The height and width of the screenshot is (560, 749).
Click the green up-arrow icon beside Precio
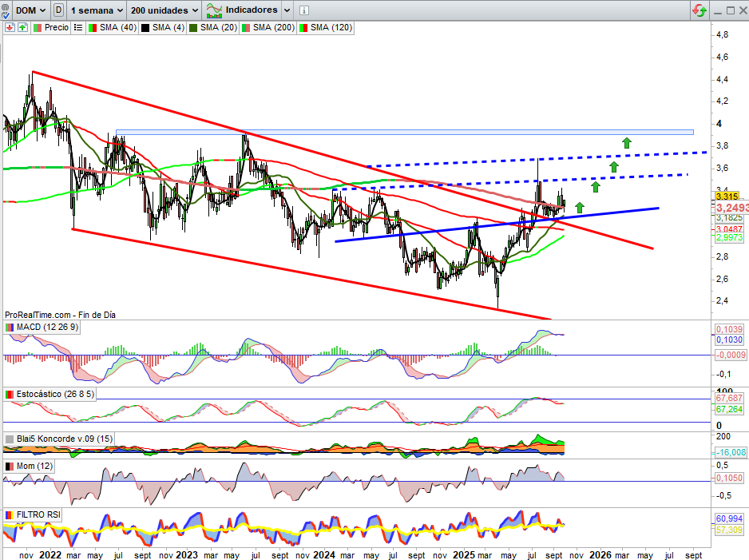[x=22, y=27]
